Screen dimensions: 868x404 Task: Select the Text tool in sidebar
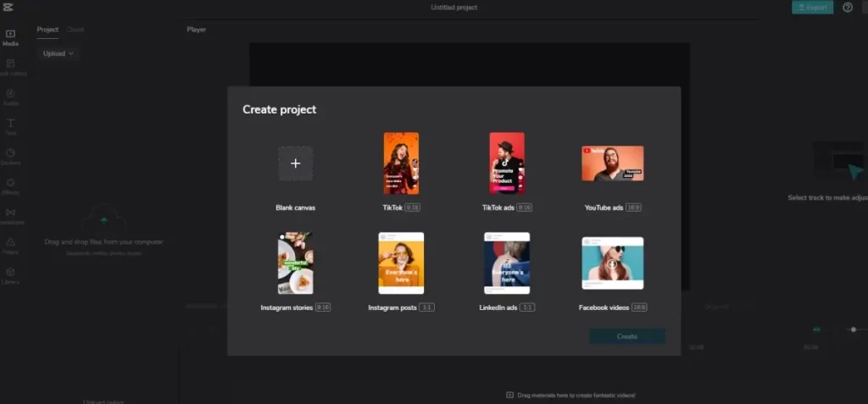click(10, 126)
